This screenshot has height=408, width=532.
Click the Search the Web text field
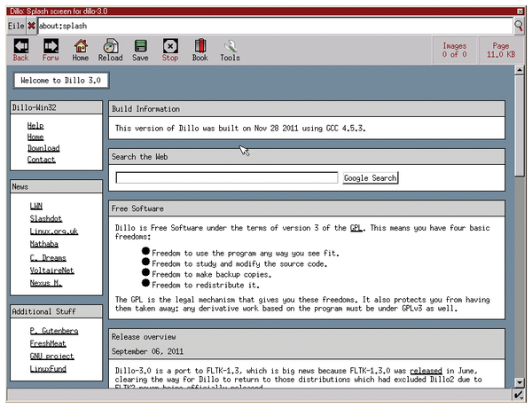[x=227, y=177]
